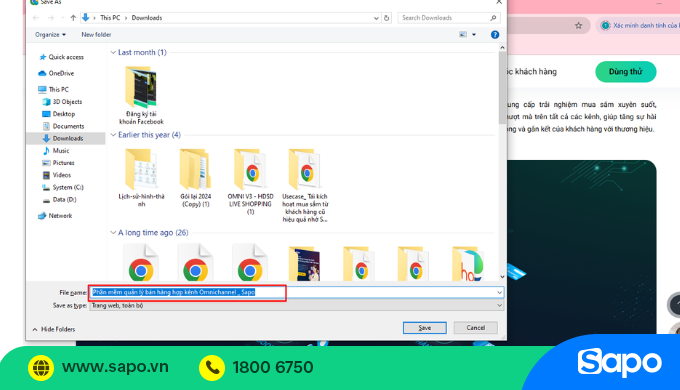Click vertical scrollbar of file list
680x390 pixels.
[502, 87]
